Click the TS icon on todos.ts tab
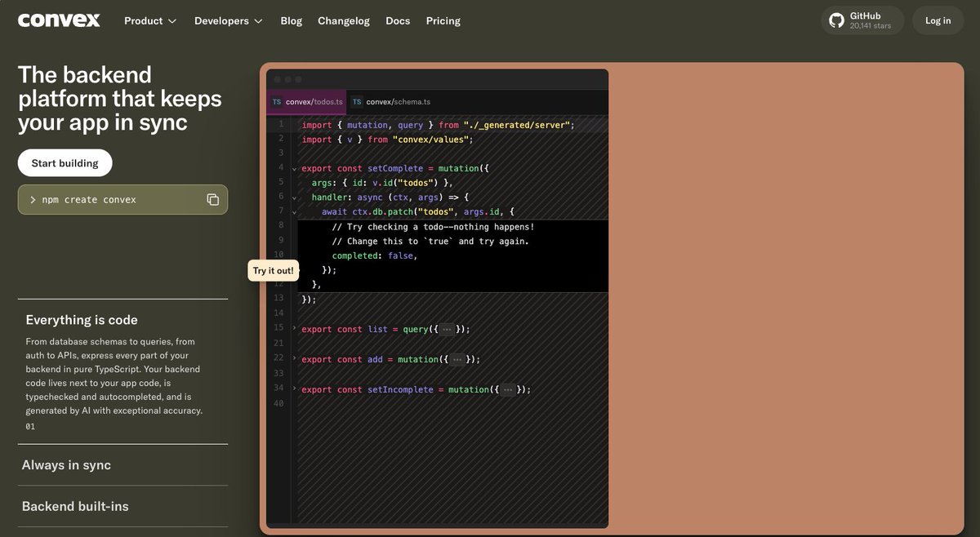The height and width of the screenshot is (537, 980). pos(277,102)
